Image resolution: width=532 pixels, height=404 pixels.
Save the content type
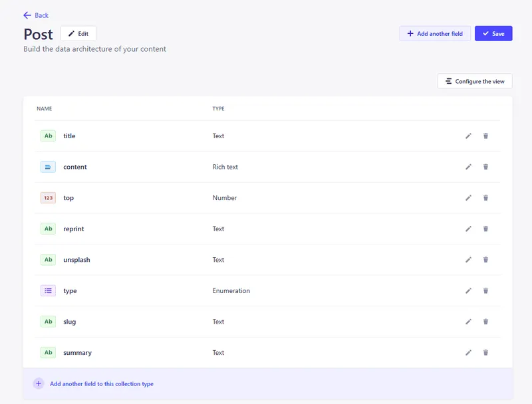[493, 33]
